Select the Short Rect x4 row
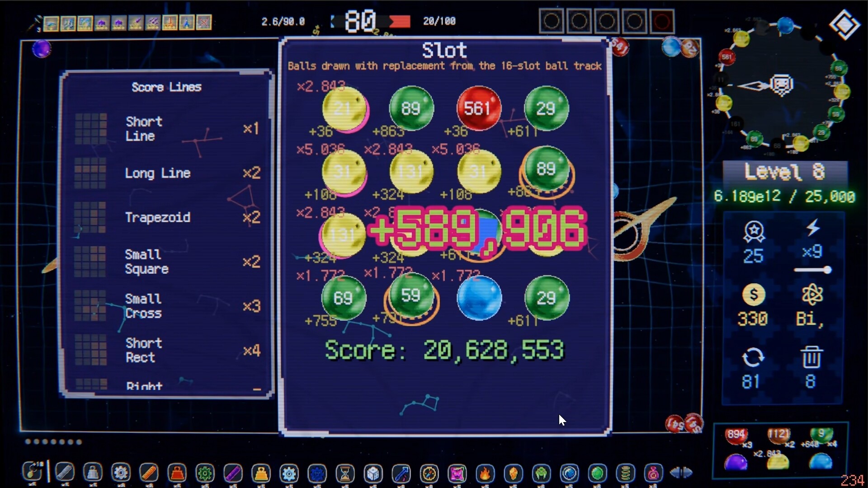 167,350
